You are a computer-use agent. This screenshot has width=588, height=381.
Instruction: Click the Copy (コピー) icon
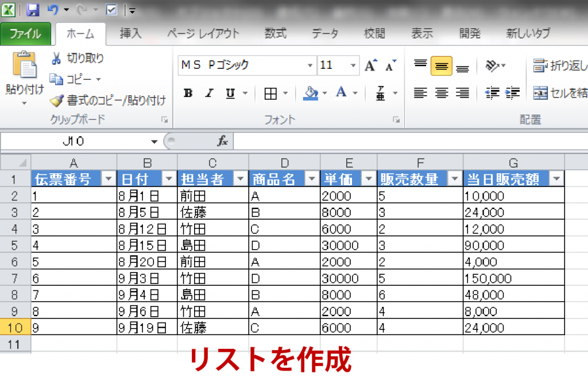pos(56,79)
